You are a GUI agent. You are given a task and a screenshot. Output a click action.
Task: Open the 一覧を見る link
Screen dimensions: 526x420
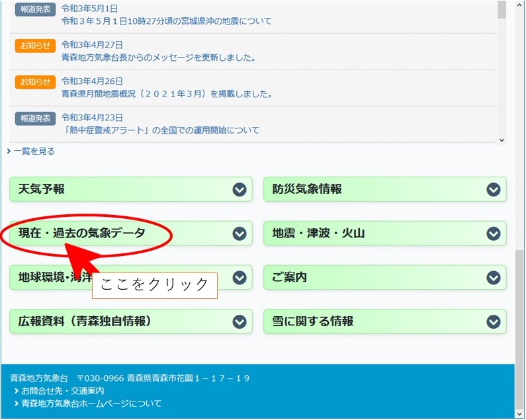click(34, 151)
